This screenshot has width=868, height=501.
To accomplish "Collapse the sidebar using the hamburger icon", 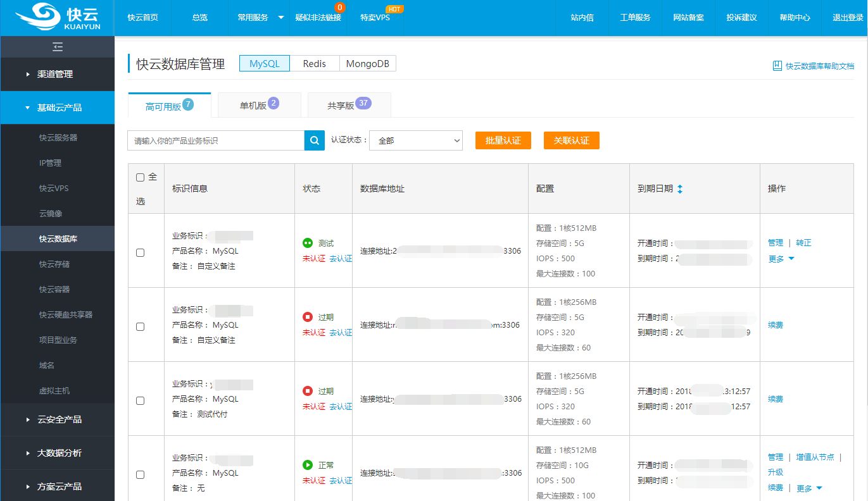I will (58, 47).
